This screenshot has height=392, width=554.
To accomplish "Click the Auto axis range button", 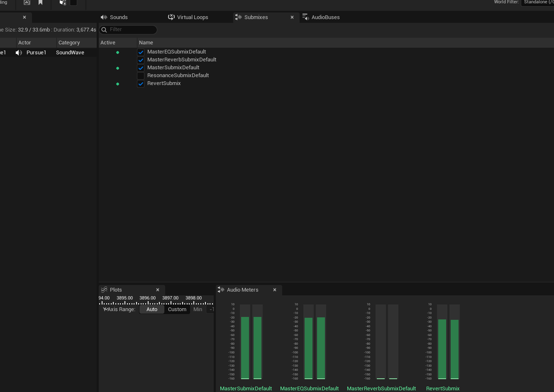I will tap(151, 309).
